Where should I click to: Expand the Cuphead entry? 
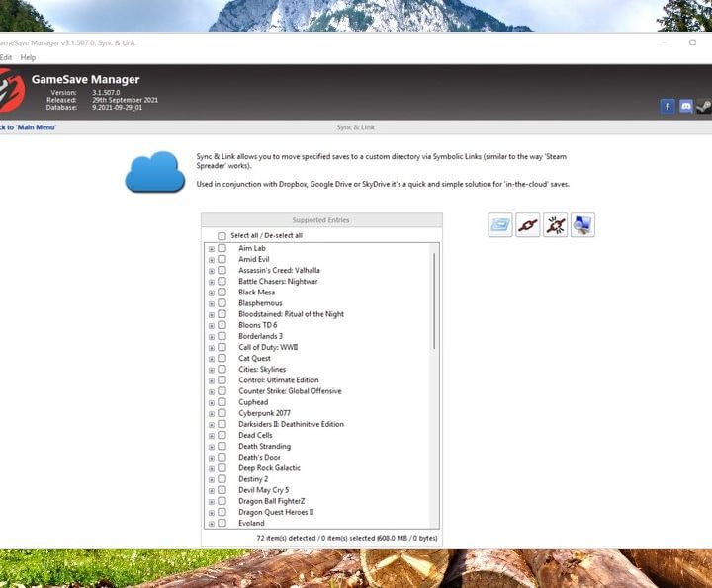212,403
